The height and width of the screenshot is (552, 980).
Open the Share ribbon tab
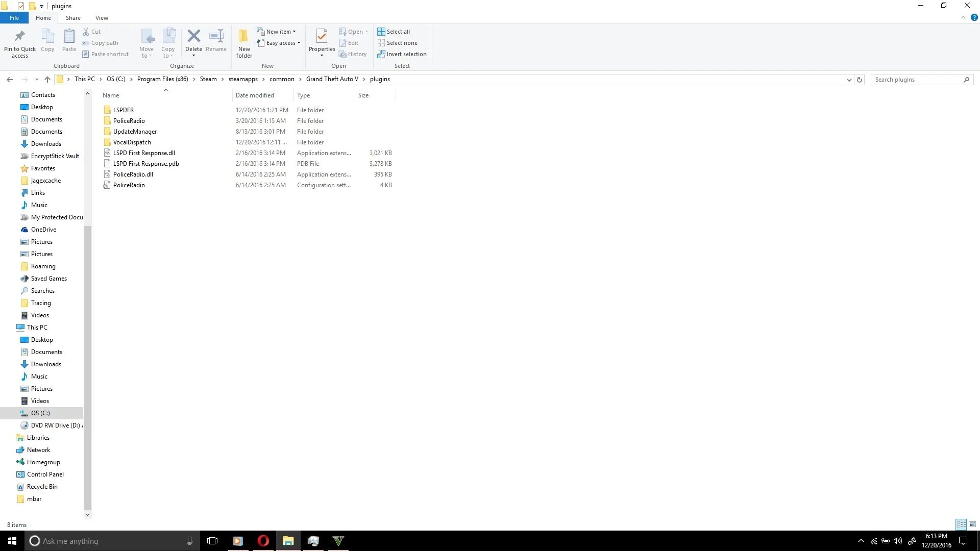point(73,18)
